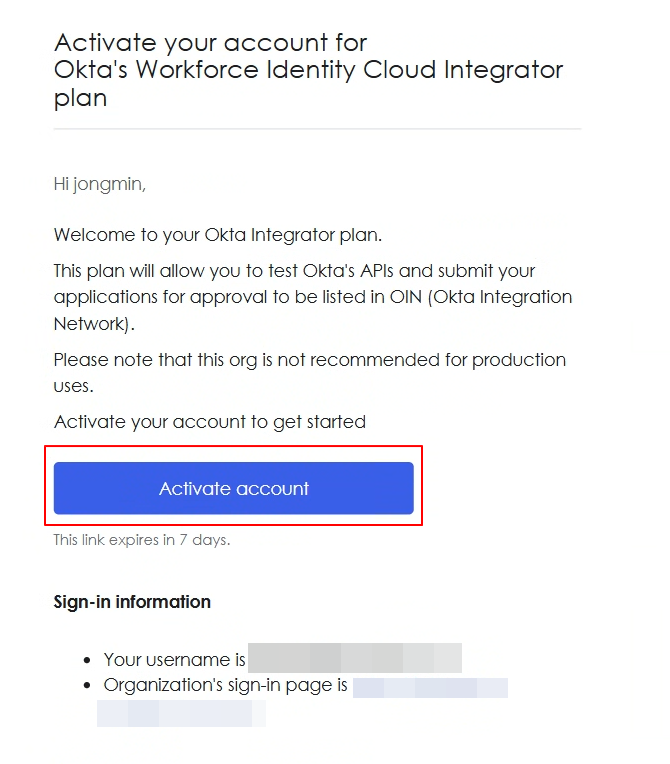This screenshot has height=764, width=670.
Task: Click the 'Hi jongmin,' greeting text
Action: click(100, 184)
